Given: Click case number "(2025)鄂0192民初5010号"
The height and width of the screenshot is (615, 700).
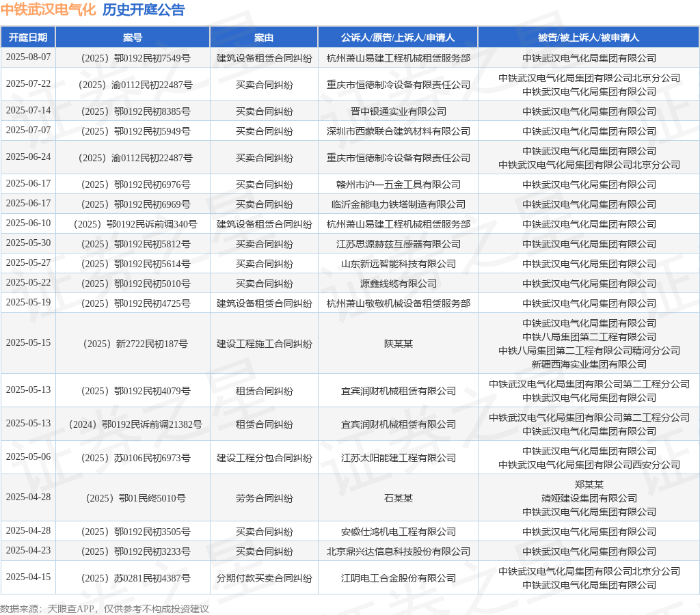Looking at the screenshot, I should [136, 284].
